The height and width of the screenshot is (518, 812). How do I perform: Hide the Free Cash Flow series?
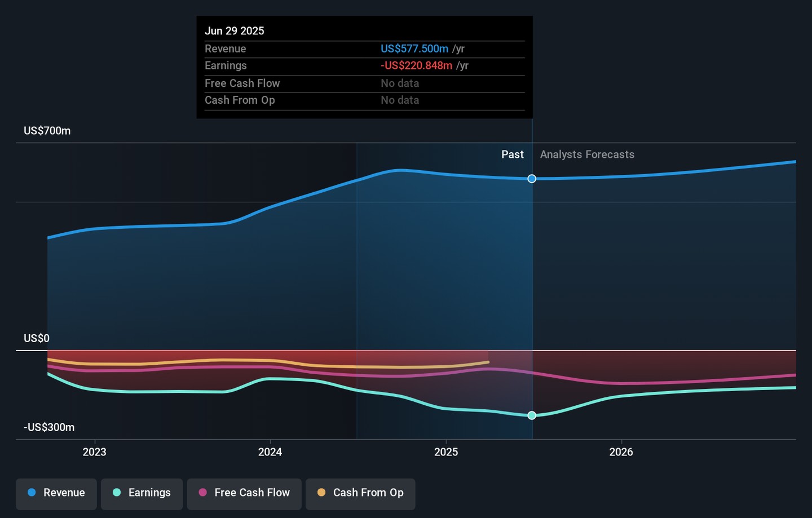click(x=244, y=493)
